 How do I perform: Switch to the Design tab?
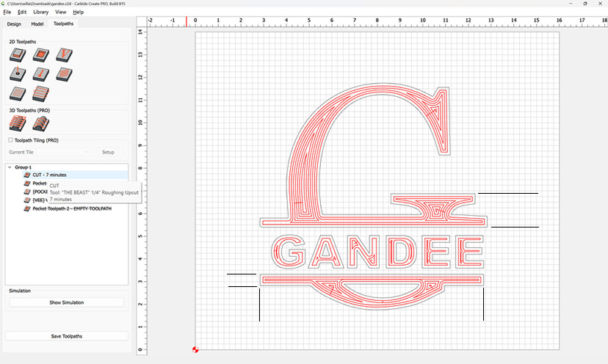click(x=14, y=23)
